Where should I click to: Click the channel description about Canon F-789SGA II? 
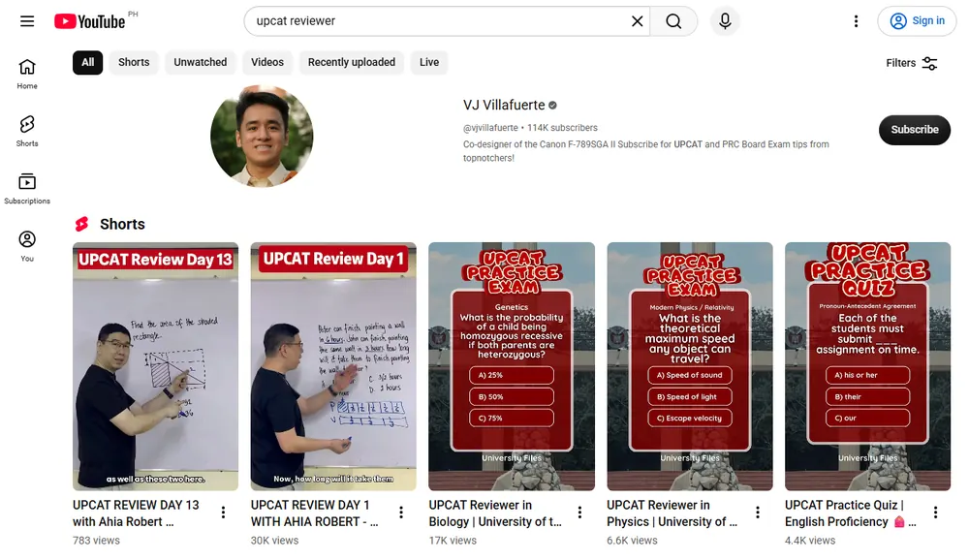click(x=645, y=151)
